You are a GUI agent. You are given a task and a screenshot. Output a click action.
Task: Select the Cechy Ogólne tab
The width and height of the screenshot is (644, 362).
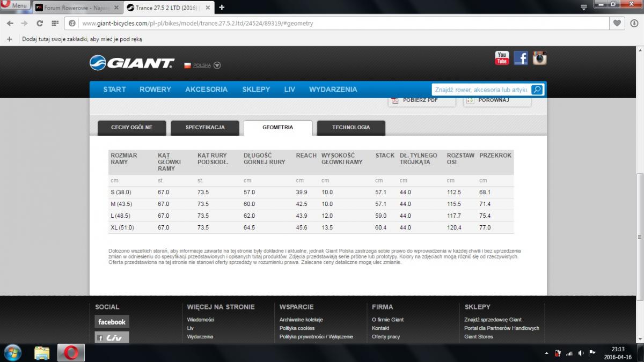(131, 128)
